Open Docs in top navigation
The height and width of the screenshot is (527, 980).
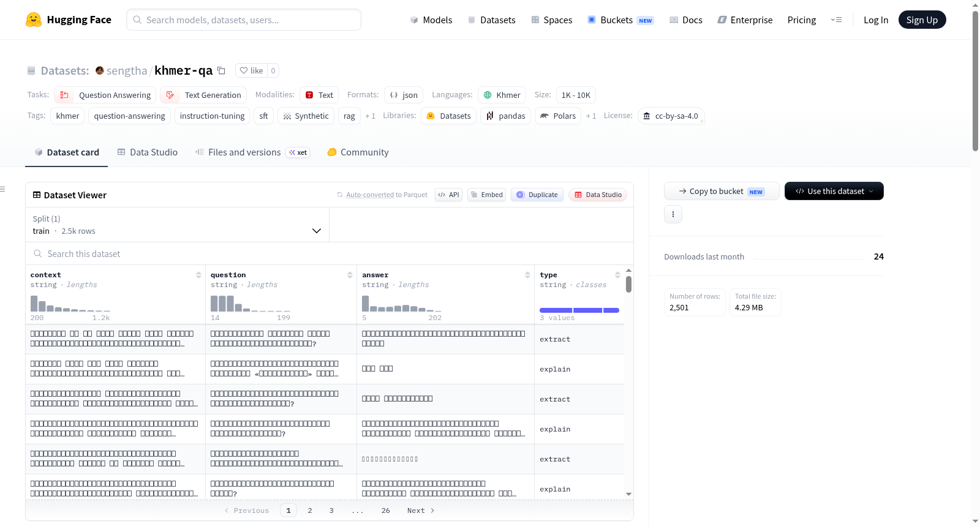(x=686, y=20)
